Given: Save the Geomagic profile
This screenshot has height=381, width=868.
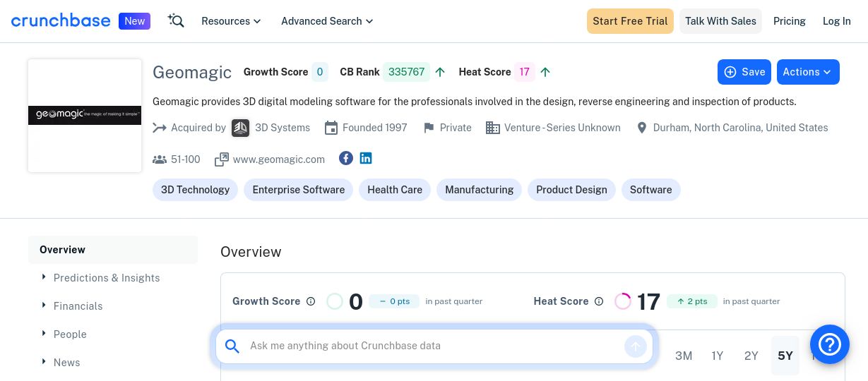Looking at the screenshot, I should pos(744,72).
